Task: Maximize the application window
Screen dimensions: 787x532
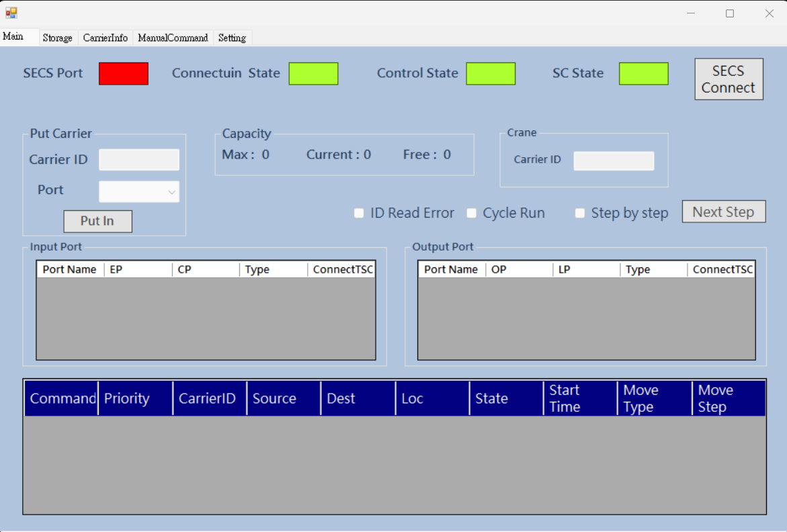Action: click(x=730, y=13)
